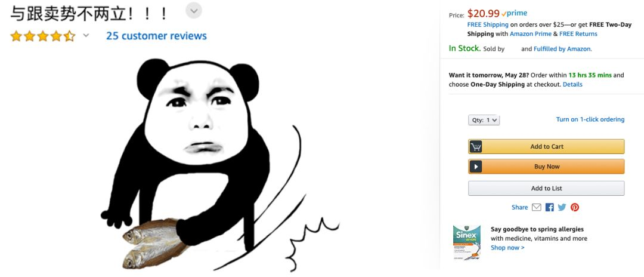Viewport: 644px width, 277px height.
Task: Open One-Day Shipping Details link
Action: [572, 84]
